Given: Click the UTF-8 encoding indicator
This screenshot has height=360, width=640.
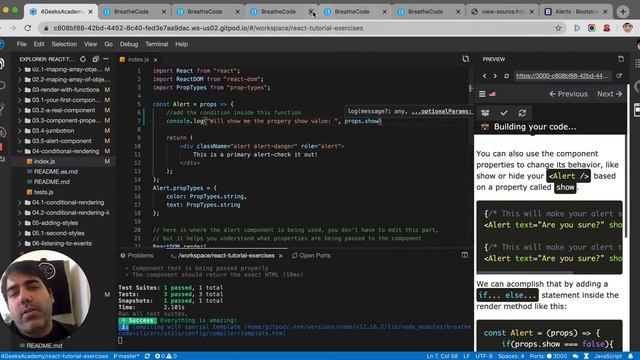Looking at the screenshot, I should pyautogui.click(x=484, y=356).
